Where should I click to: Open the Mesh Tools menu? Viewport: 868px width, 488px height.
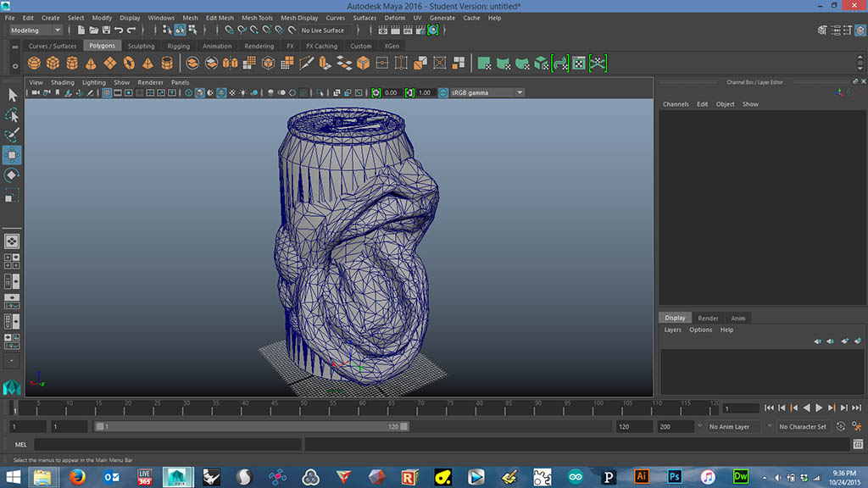pyautogui.click(x=257, y=18)
